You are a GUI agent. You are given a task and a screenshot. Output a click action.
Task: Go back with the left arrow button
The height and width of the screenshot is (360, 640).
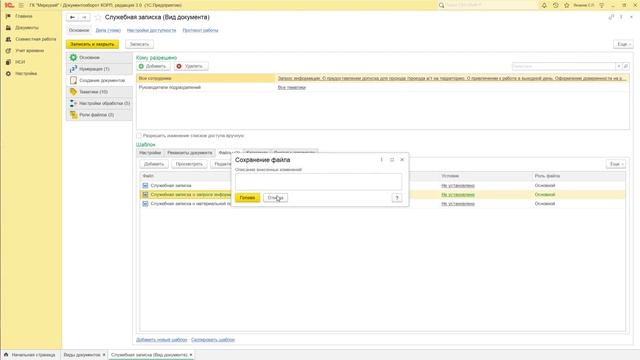coord(72,18)
